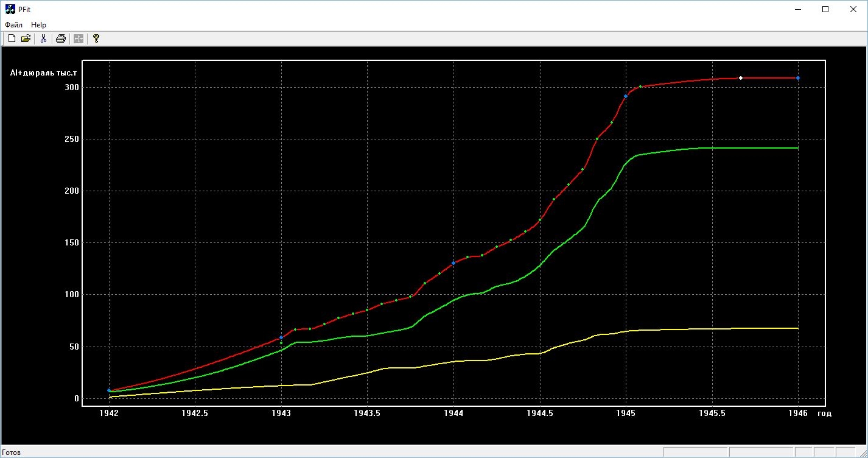This screenshot has height=458, width=868.
Task: Click the 0 value on the y-axis
Action: [77, 399]
